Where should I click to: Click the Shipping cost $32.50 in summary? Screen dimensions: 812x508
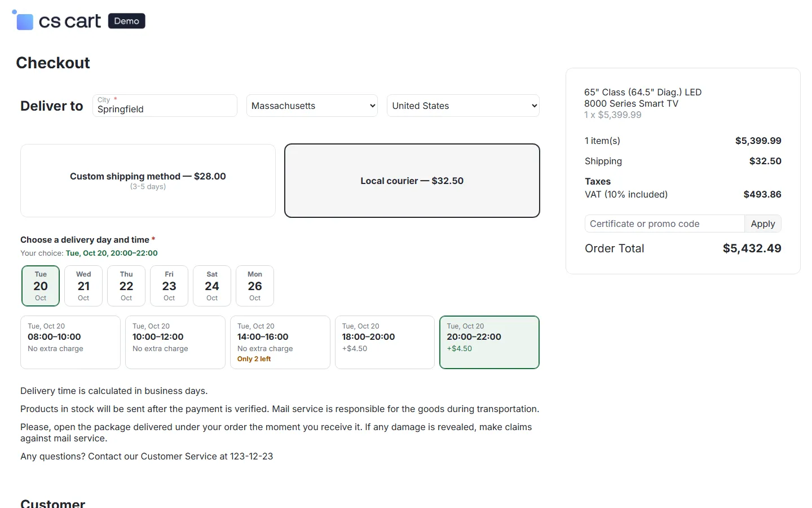[x=765, y=161]
